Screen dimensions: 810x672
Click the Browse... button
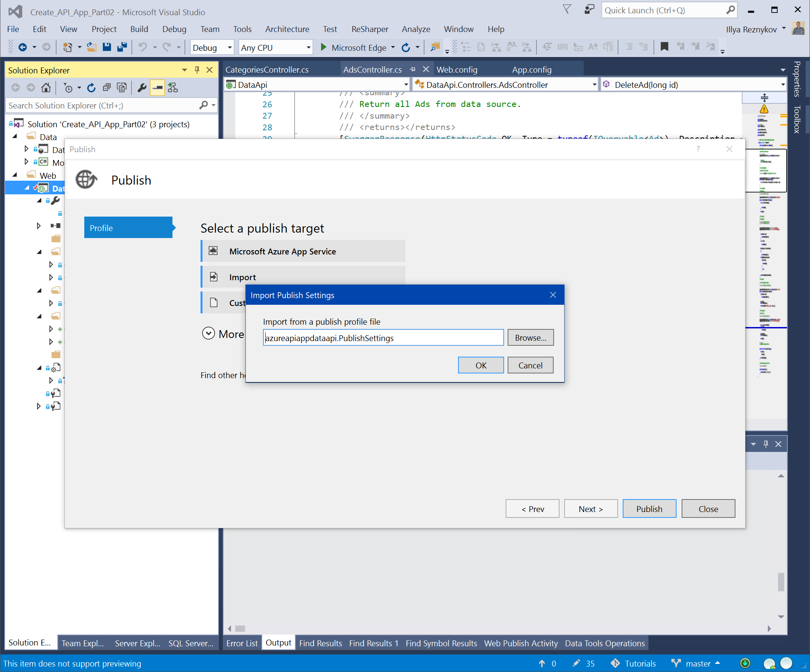530,338
